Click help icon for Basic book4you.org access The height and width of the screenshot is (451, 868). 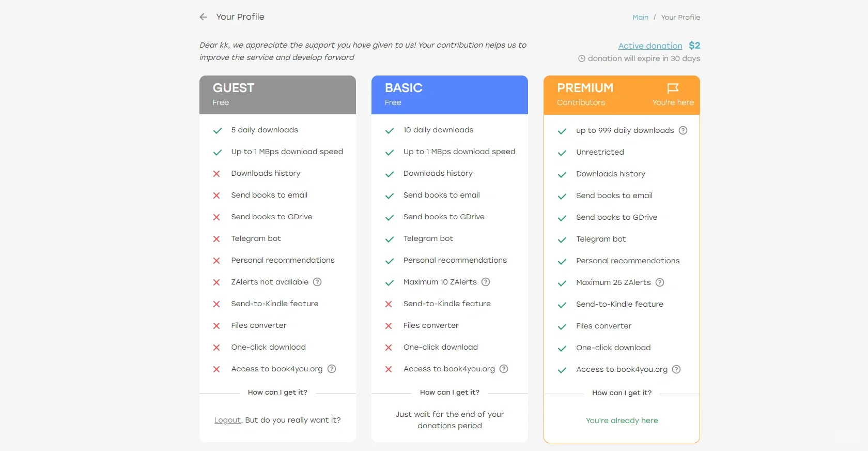[504, 369]
